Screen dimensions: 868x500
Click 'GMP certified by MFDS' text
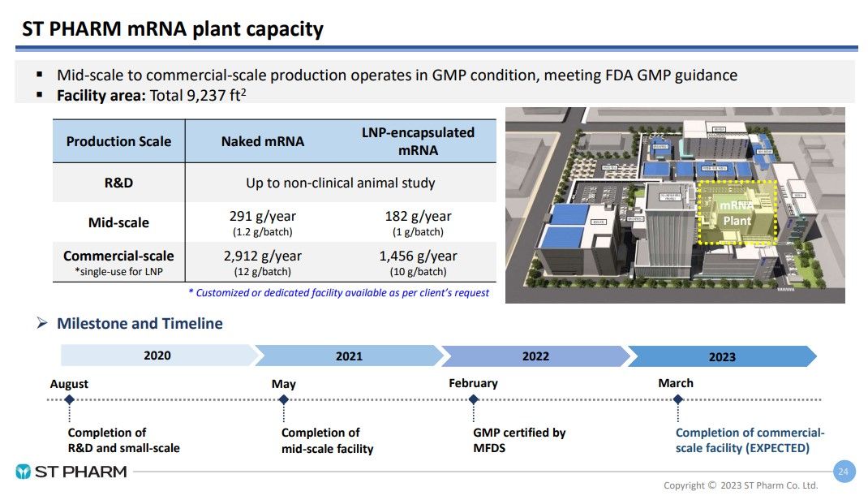(519, 440)
